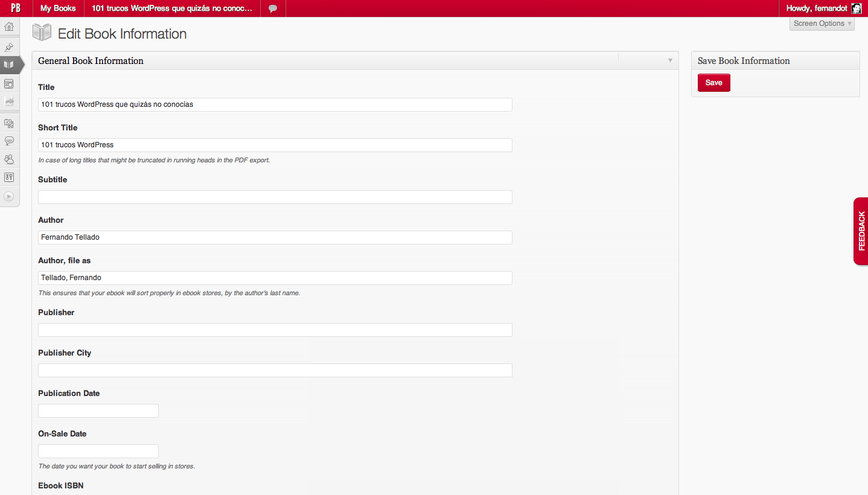Open the Dashboard home icon in sidebar
Image resolution: width=868 pixels, height=495 pixels.
(9, 27)
